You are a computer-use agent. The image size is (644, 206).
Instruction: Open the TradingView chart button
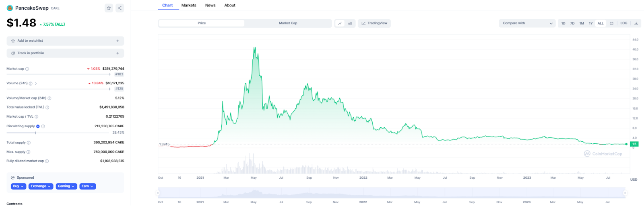pos(374,23)
